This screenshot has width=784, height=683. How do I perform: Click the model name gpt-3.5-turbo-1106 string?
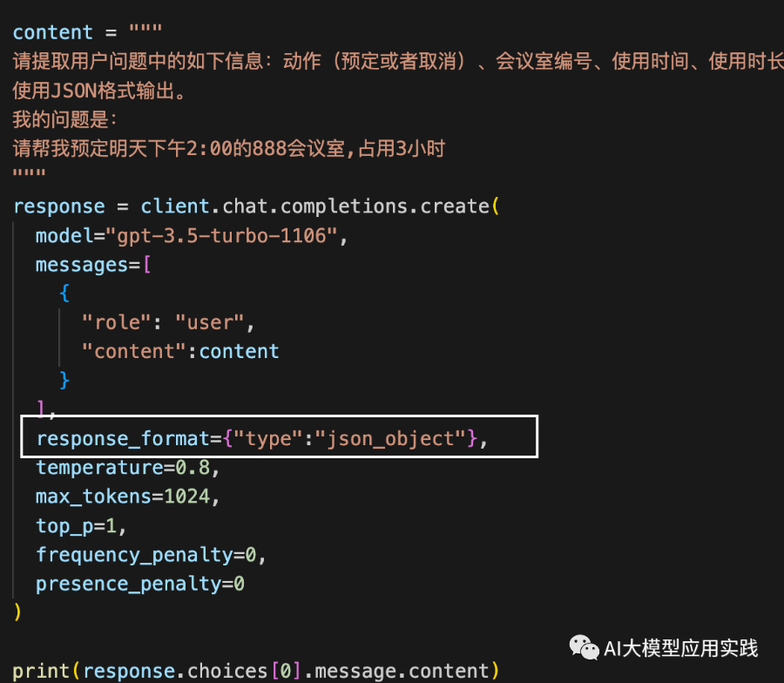(227, 235)
